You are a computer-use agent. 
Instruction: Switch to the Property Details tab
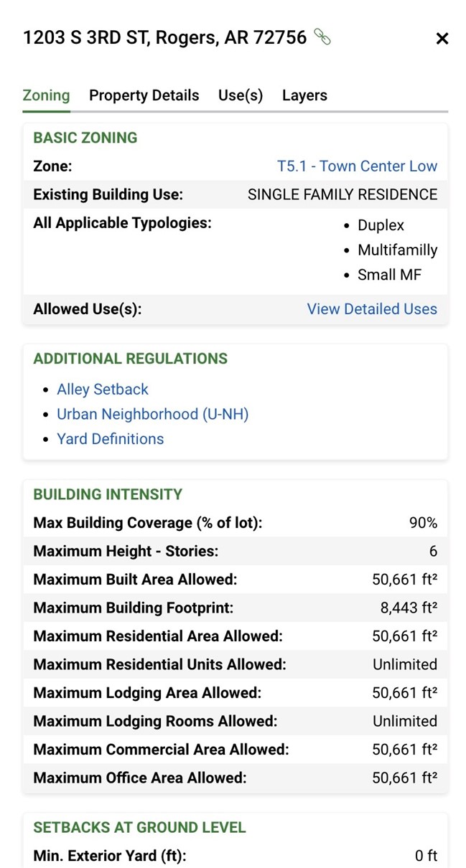coord(144,95)
